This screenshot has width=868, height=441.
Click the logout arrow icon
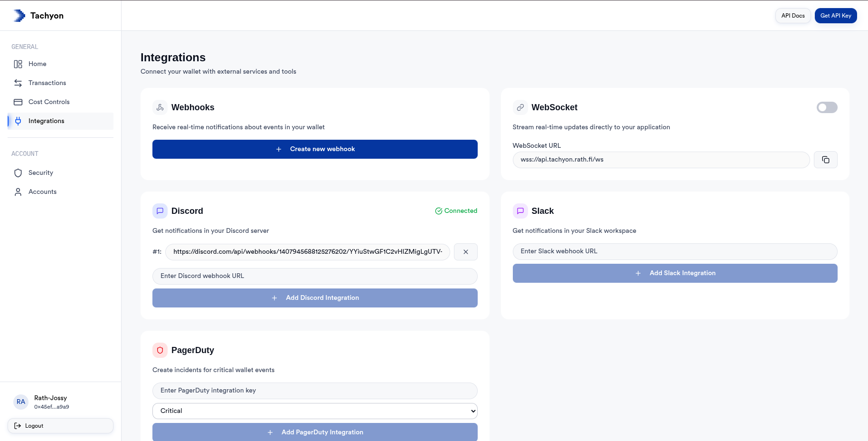point(18,426)
